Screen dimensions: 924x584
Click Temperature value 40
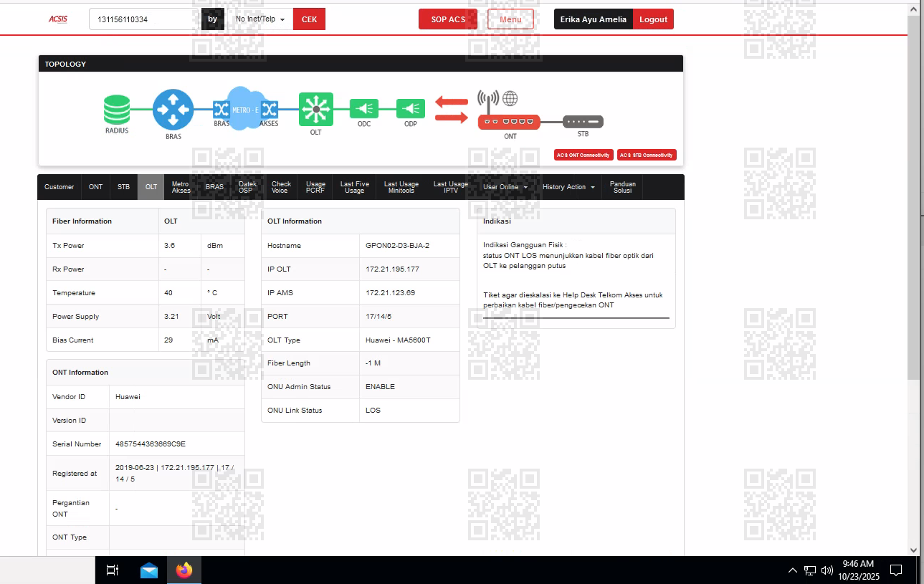pos(168,293)
